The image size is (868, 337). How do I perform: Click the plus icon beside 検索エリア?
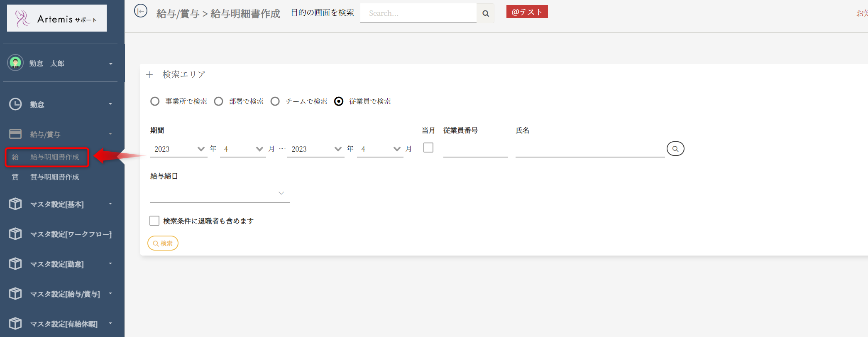point(149,75)
